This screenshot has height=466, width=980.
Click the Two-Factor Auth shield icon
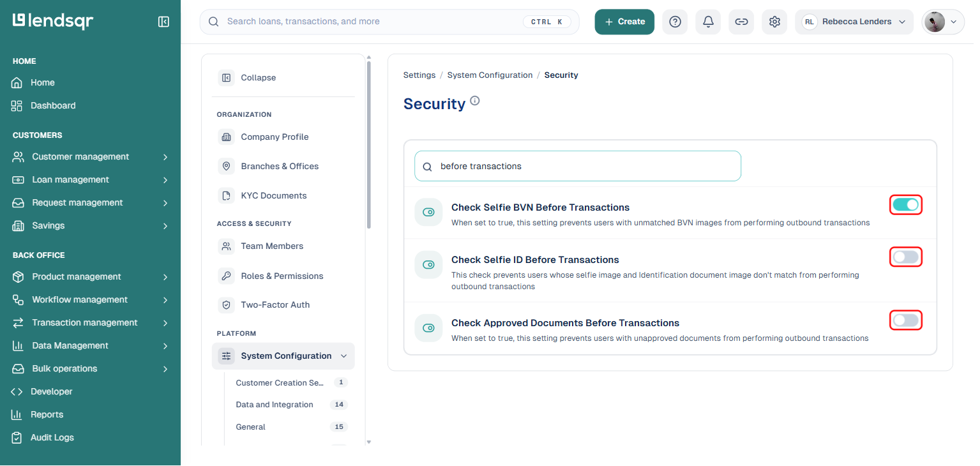pyautogui.click(x=226, y=304)
